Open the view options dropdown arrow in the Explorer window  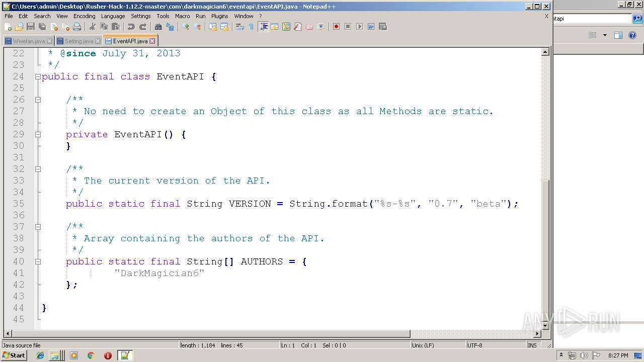pos(605,35)
